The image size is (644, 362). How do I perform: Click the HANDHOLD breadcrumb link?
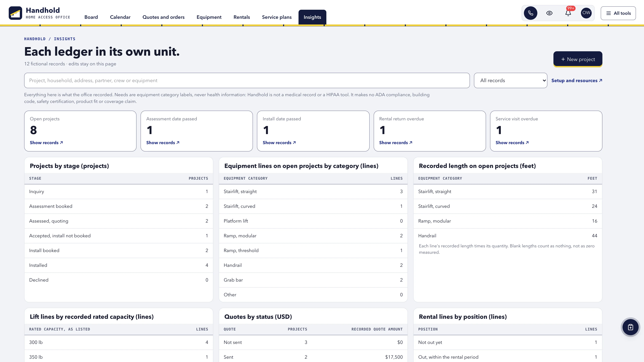(35, 39)
